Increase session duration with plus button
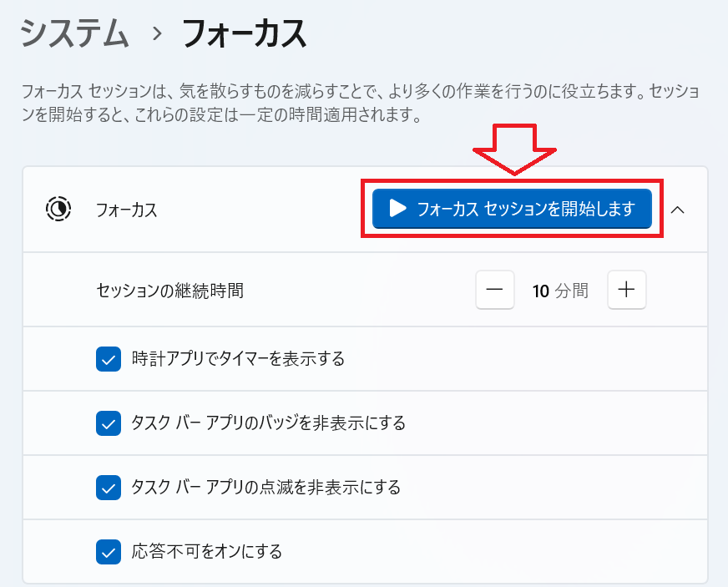This screenshot has width=728, height=587. coord(626,290)
